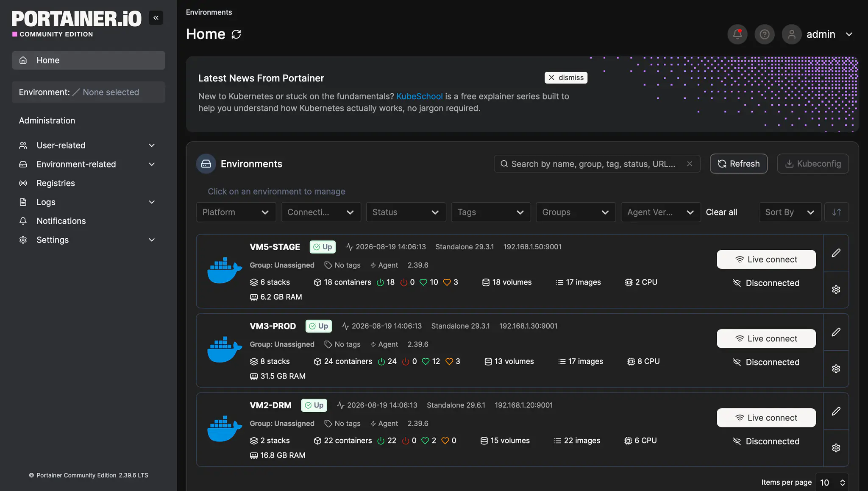The width and height of the screenshot is (868, 491).
Task: Open the Platform filter dropdown
Action: pyautogui.click(x=236, y=212)
